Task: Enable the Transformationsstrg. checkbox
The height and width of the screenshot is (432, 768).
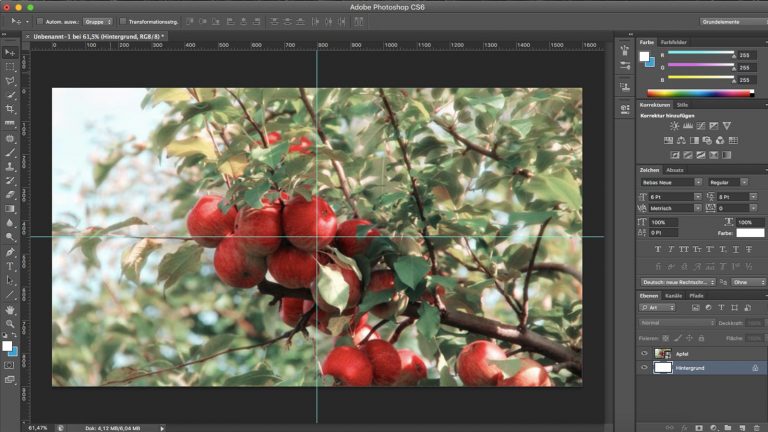Action: pyautogui.click(x=123, y=21)
